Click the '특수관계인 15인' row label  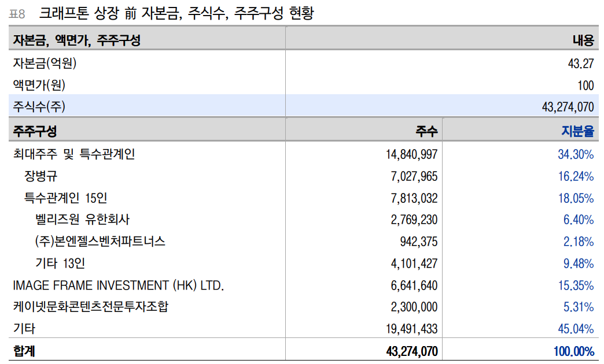point(65,198)
